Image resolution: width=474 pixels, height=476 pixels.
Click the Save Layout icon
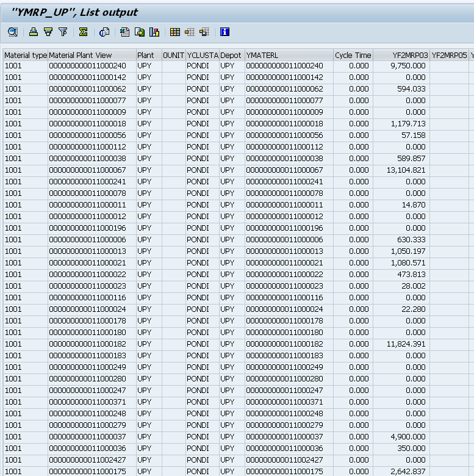tap(204, 32)
